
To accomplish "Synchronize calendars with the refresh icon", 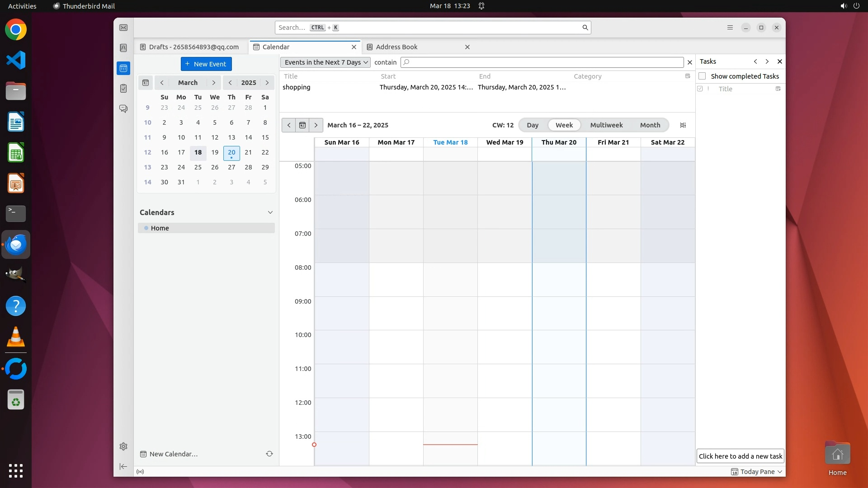I will (x=269, y=454).
